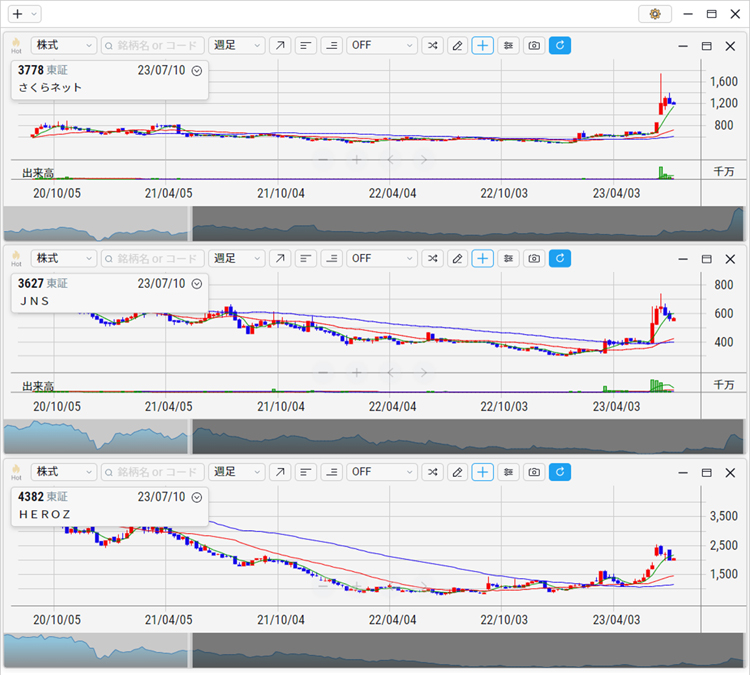Toggle the crosshair plus button in the HEROZ toolbar
Viewport: 750px width, 675px height.
click(x=483, y=471)
